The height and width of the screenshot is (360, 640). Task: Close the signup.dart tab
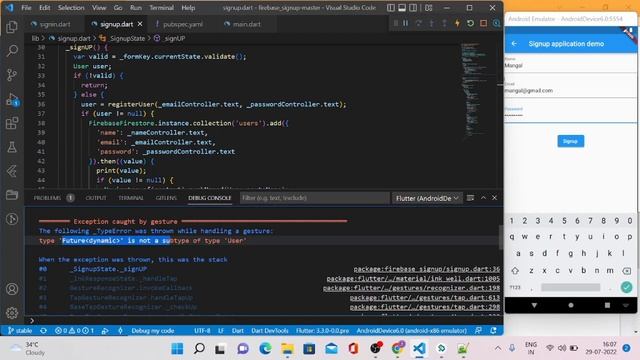(140, 24)
